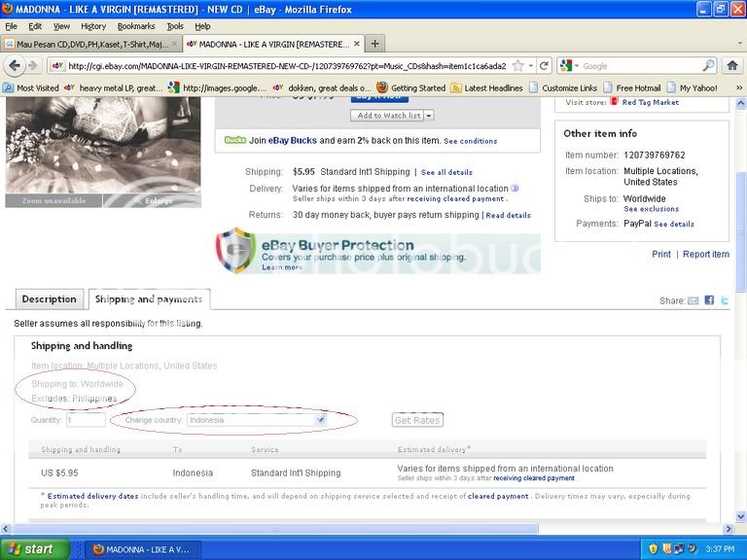747x560 pixels.
Task: Open the Red Tag Market store link
Action: tap(651, 102)
